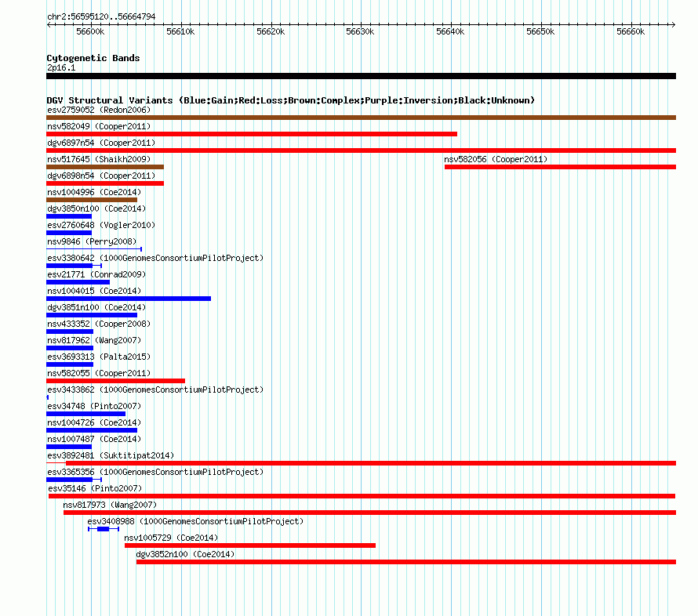698x616 pixels.
Task: Click the red bar under nsv582056
Action: point(560,167)
